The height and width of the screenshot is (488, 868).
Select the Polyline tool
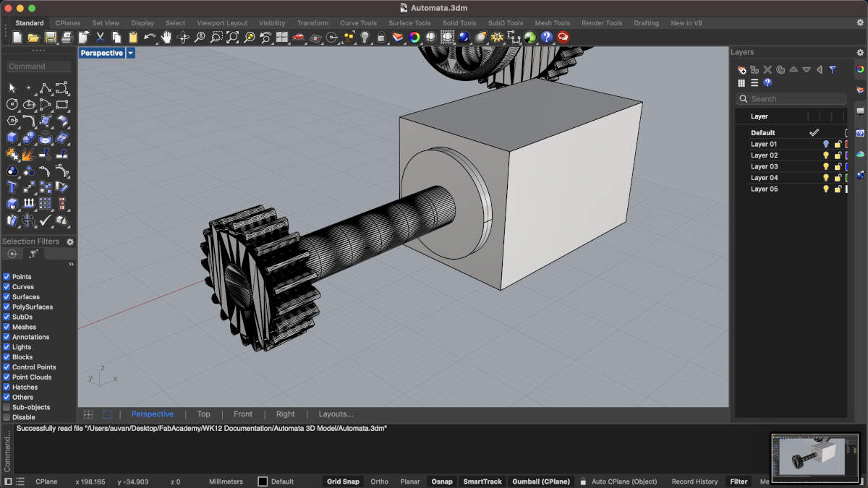coord(46,87)
